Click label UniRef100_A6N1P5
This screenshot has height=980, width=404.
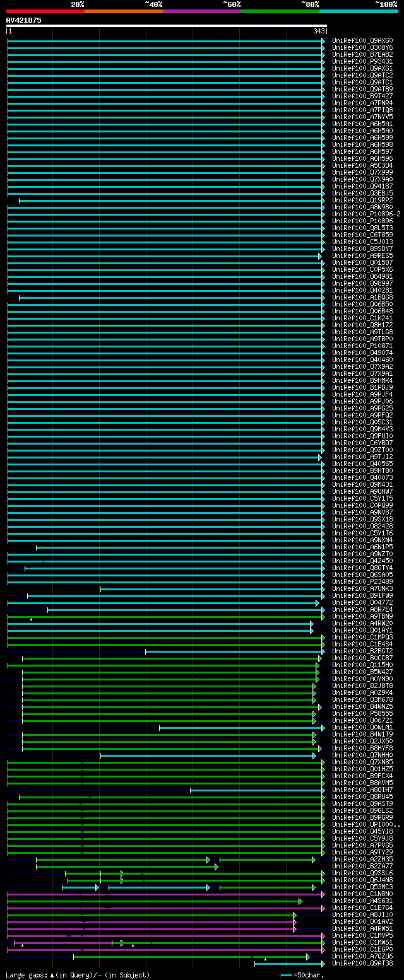tap(362, 547)
